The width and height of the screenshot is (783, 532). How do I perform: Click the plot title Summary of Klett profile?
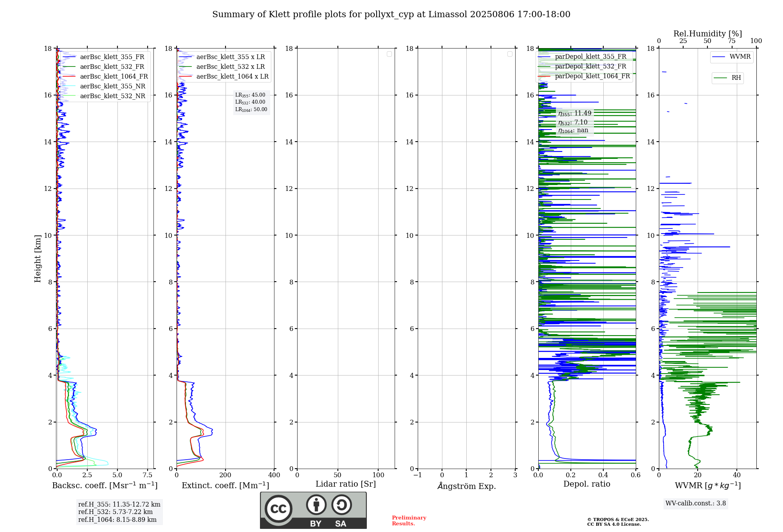pyautogui.click(x=391, y=14)
